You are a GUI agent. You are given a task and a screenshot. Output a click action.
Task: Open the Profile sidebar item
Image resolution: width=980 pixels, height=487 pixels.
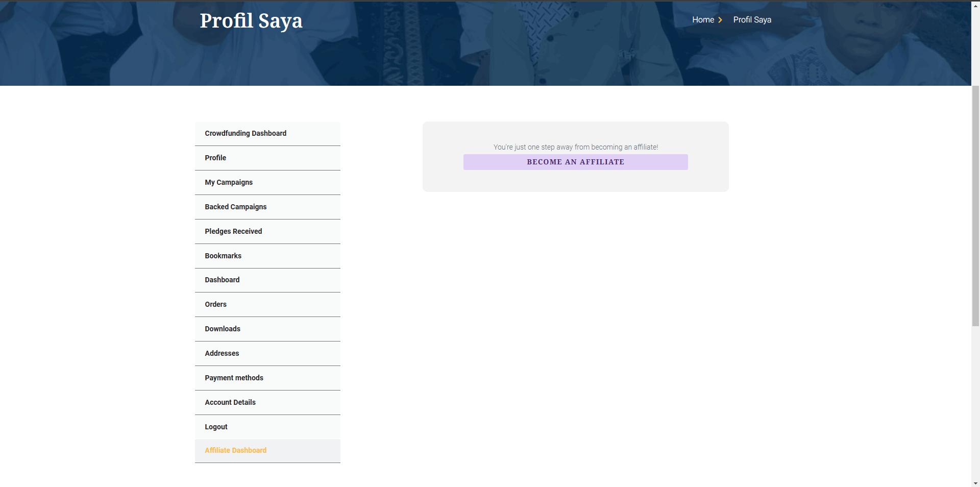point(267,158)
